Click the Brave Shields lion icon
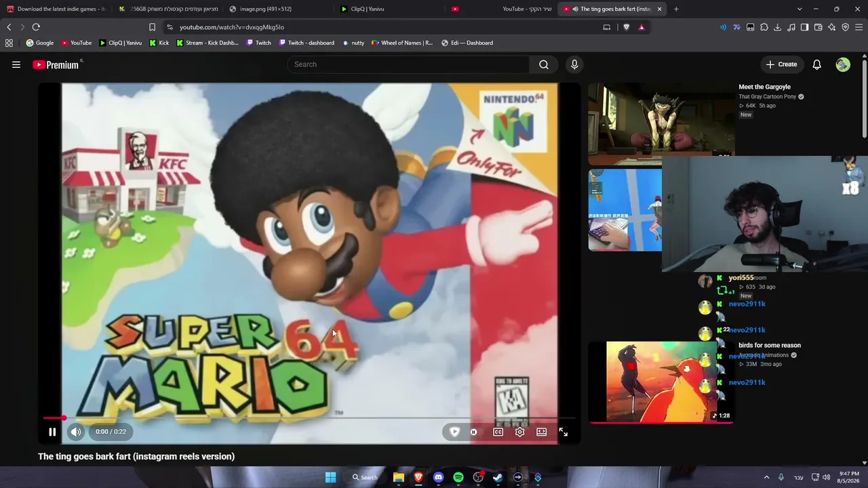868x488 pixels. 626,27
